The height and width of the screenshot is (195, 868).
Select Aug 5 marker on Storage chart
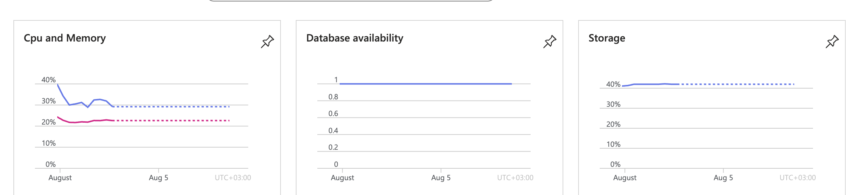click(x=723, y=178)
